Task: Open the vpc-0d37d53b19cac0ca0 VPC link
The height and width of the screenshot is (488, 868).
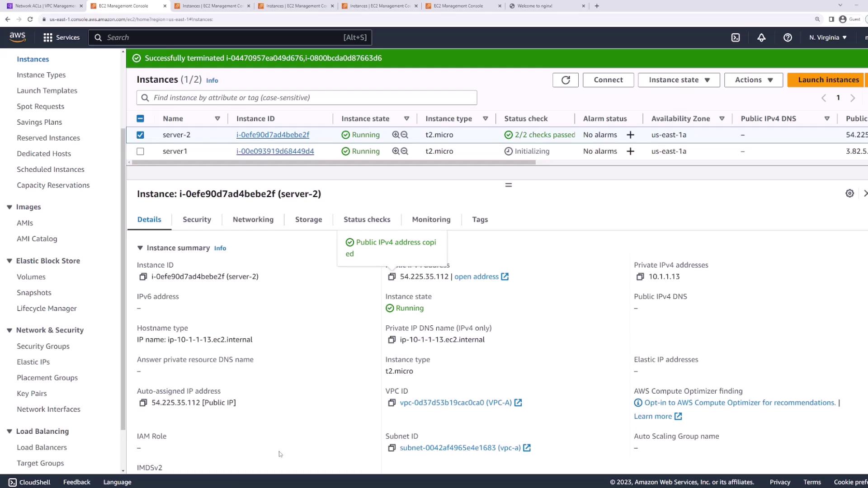Action: [455, 403]
